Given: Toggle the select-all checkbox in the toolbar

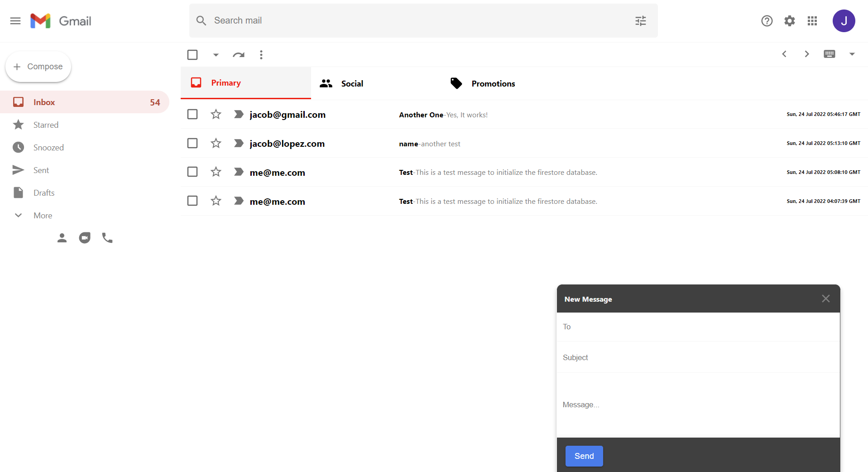Looking at the screenshot, I should point(192,55).
